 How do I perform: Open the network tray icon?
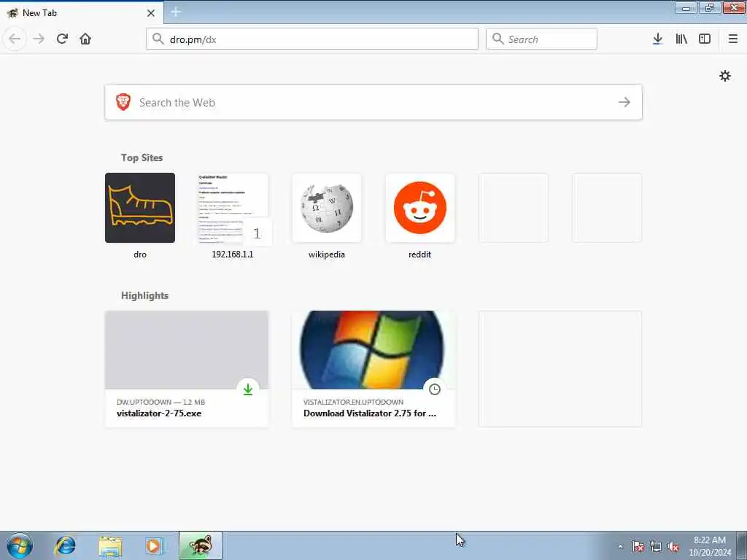tap(656, 547)
